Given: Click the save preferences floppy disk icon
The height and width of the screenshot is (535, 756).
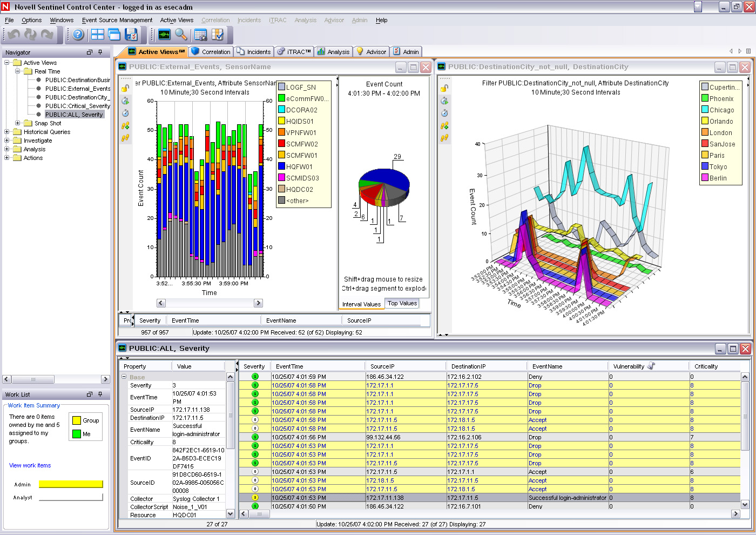Looking at the screenshot, I should pyautogui.click(x=131, y=35).
